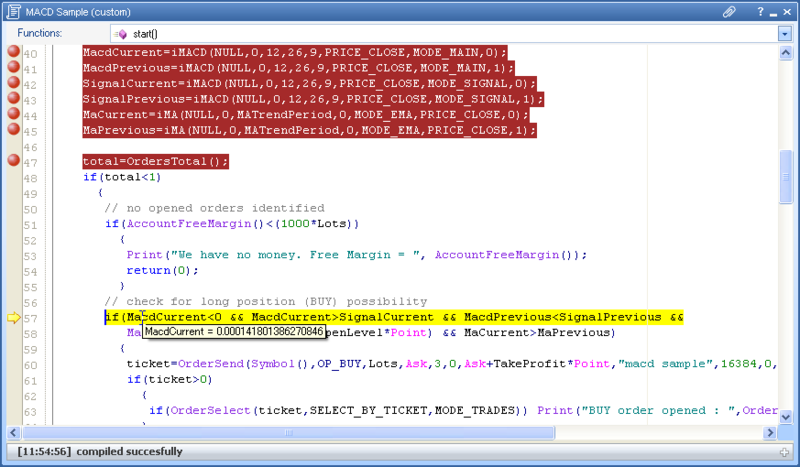
Task: Toggle breakpoint on line 47
Action: coord(14,160)
